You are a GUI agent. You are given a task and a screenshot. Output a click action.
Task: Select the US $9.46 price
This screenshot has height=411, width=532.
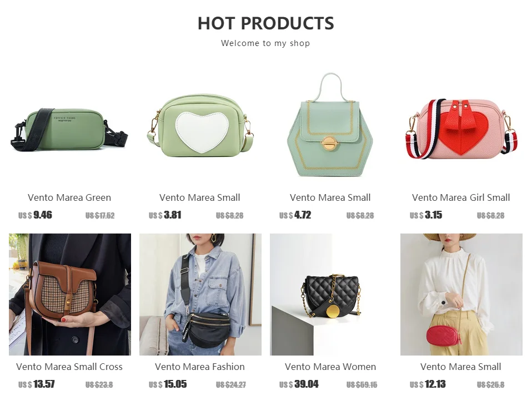36,215
